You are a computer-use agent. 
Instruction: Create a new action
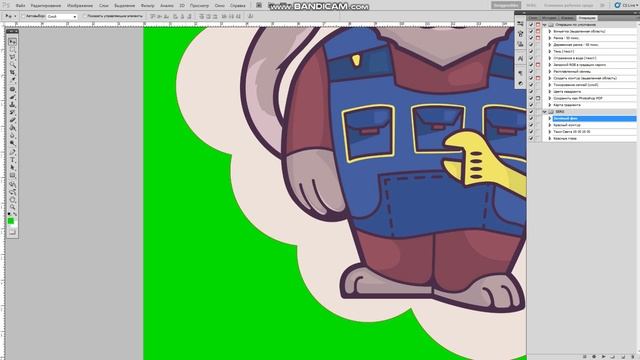pos(623,357)
